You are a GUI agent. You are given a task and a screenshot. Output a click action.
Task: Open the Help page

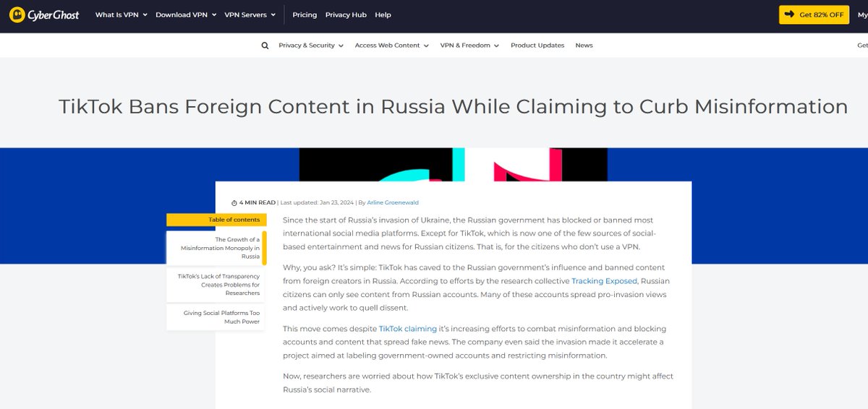[x=383, y=14]
